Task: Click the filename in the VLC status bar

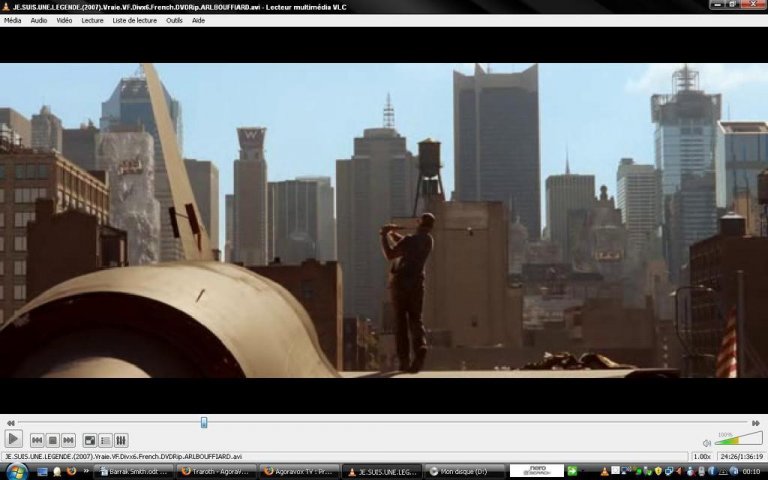Action: [123, 456]
